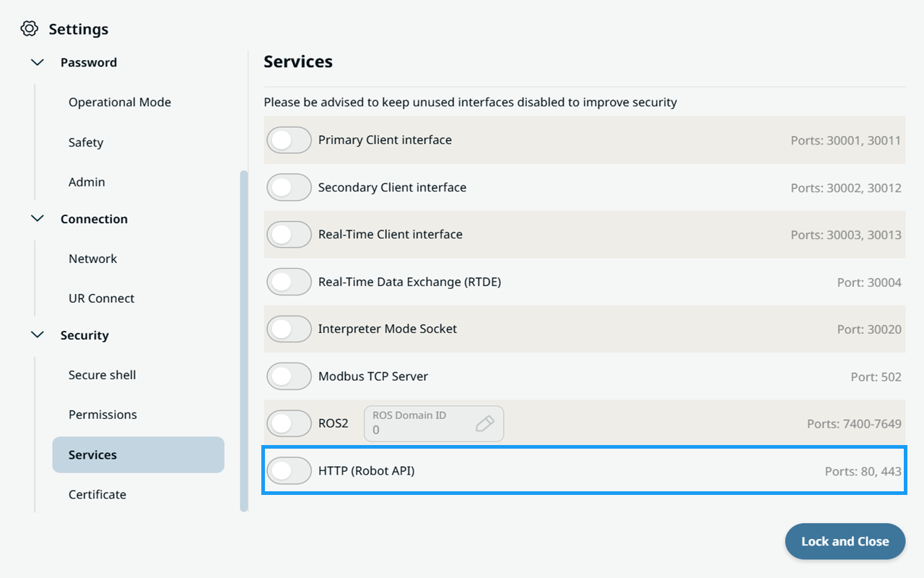Viewport: 924px width, 578px height.
Task: Open the Network settings page
Action: (x=92, y=259)
